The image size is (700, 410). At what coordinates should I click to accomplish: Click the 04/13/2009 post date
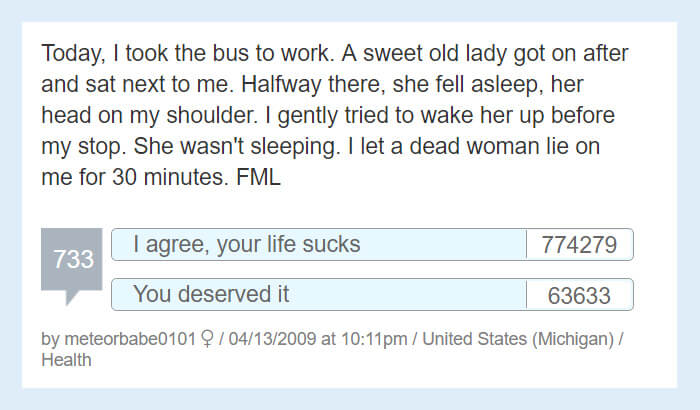(x=272, y=339)
